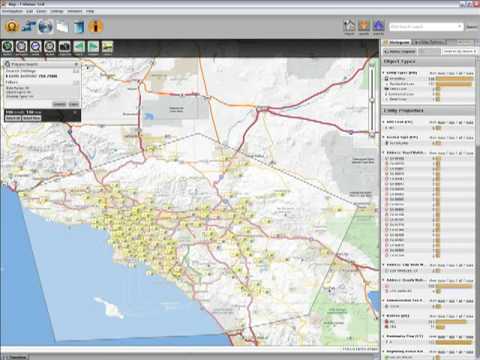Click the yellow landscape layers map tool

[107, 47]
